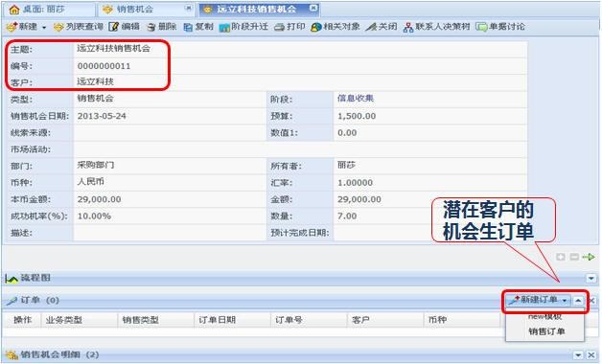This screenshot has width=602, height=364.
Task: Click the 新建 toolbar button
Action: point(22,27)
